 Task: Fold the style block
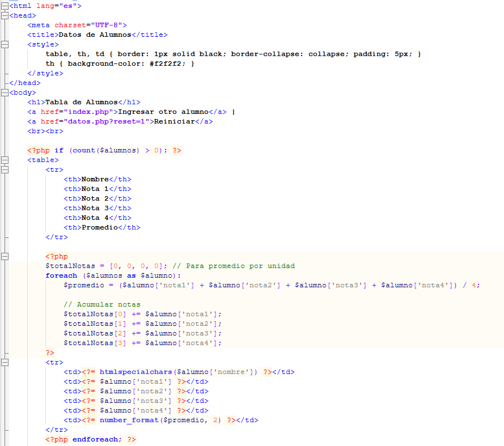pos(5,44)
